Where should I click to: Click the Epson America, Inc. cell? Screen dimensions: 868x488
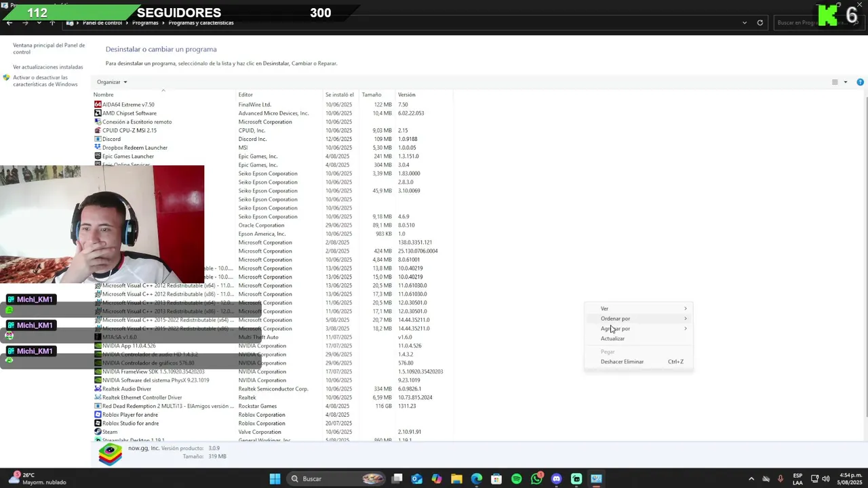click(262, 234)
